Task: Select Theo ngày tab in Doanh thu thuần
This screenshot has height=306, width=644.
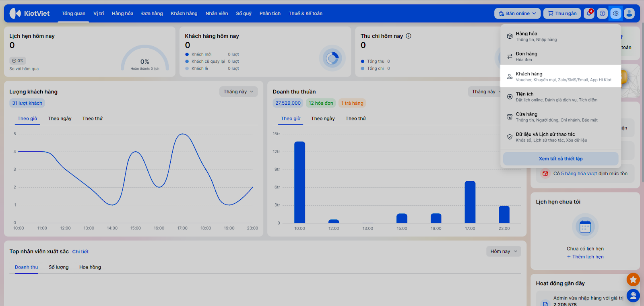Action: pyautogui.click(x=323, y=118)
